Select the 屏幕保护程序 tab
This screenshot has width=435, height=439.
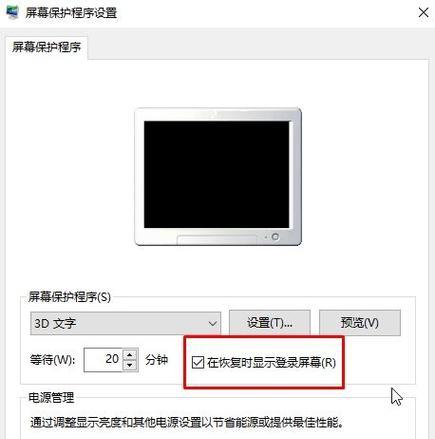click(46, 48)
